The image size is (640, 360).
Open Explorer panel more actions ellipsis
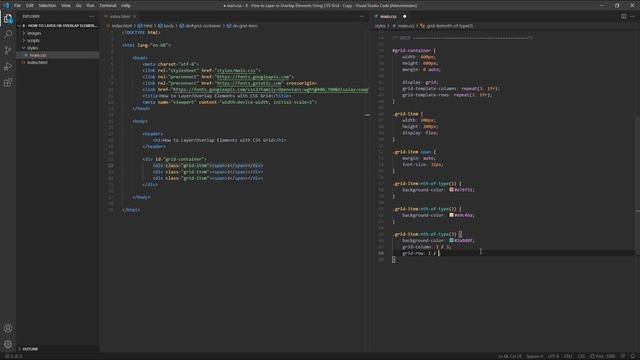point(92,16)
